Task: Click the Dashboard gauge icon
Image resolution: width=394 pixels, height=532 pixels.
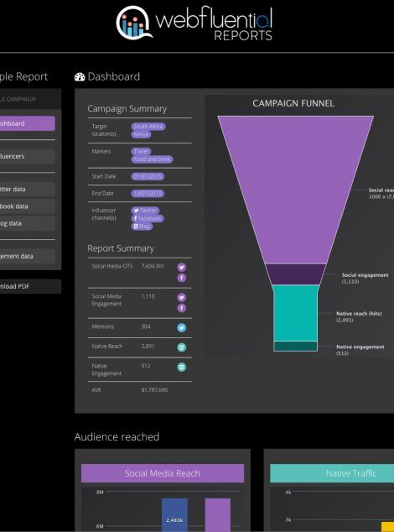Action: pos(80,77)
